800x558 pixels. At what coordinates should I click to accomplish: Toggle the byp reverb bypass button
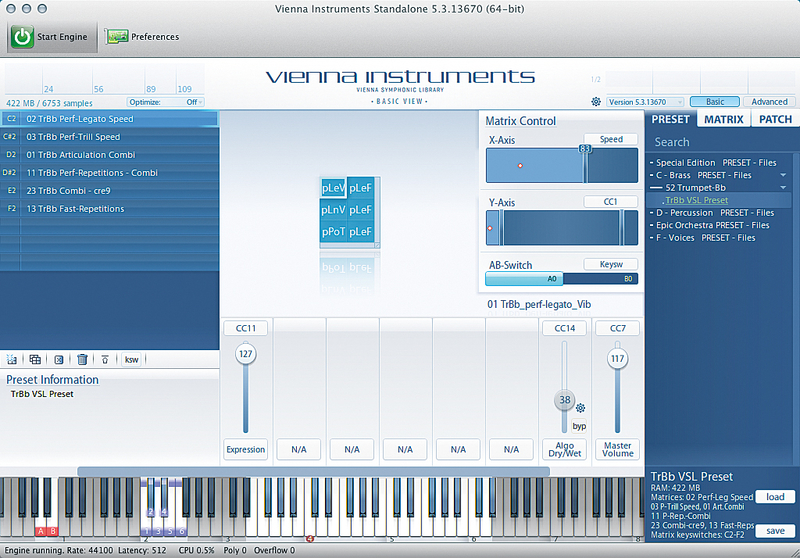click(579, 426)
